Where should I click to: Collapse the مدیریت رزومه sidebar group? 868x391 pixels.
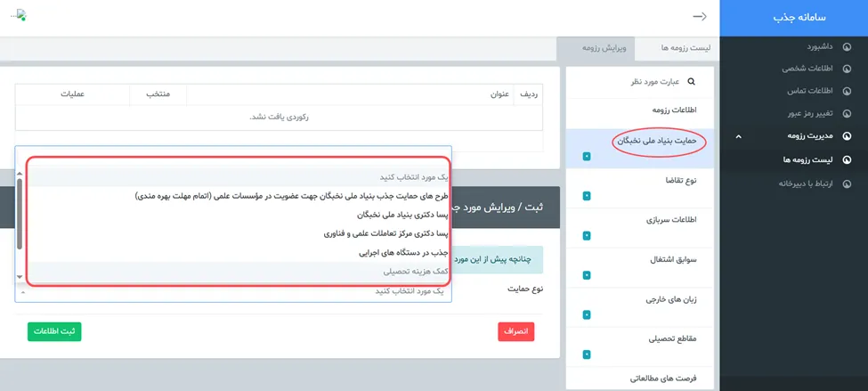point(737,136)
